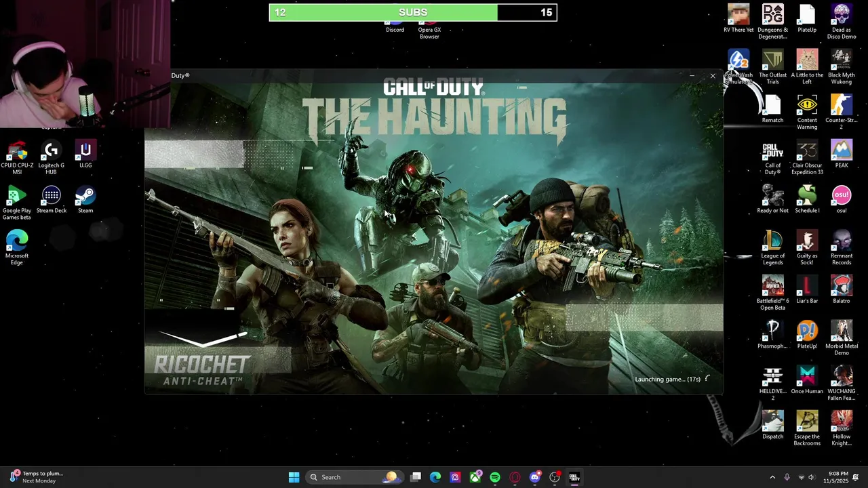Open Once Human desktop shortcut

pyautogui.click(x=807, y=380)
